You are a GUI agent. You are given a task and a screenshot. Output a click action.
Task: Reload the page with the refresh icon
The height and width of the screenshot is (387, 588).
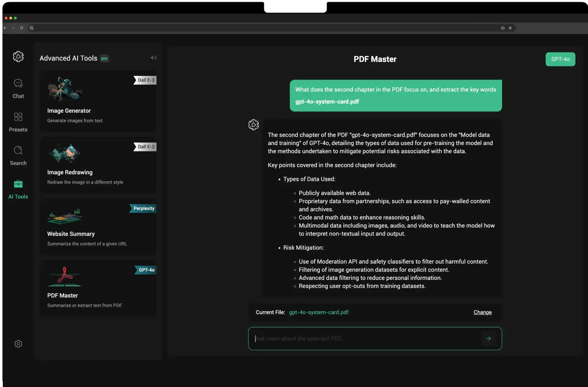tap(22, 28)
